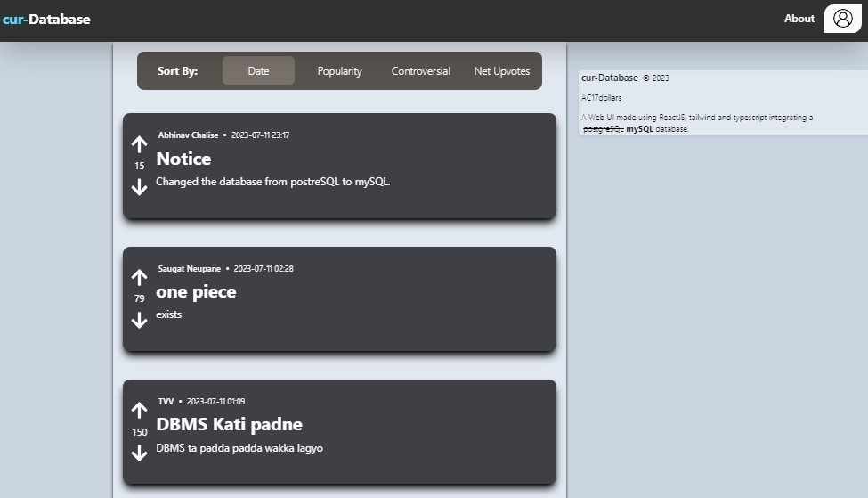Viewport: 868px width, 498px height.
Task: Open the Notice post title
Action: click(183, 159)
